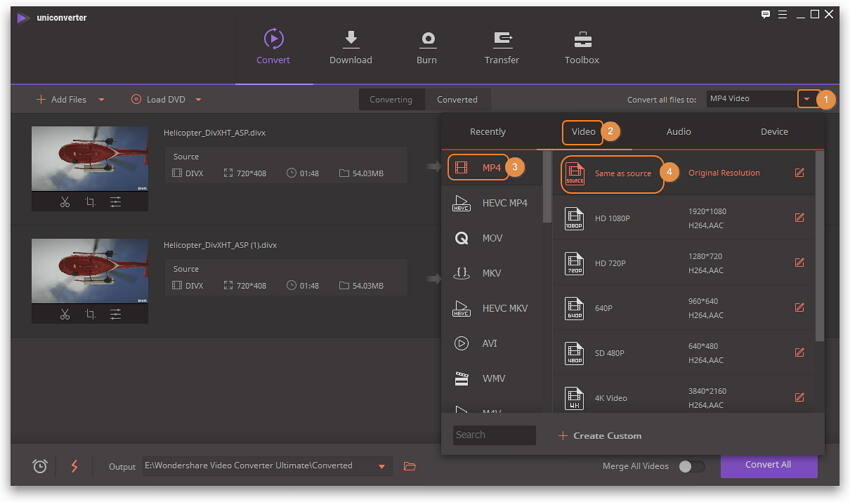Choose the AVI format

(x=493, y=344)
